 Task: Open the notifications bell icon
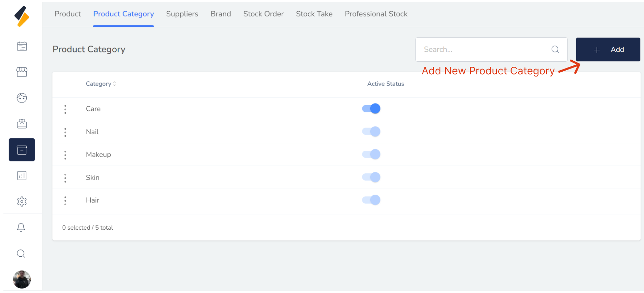click(x=21, y=228)
